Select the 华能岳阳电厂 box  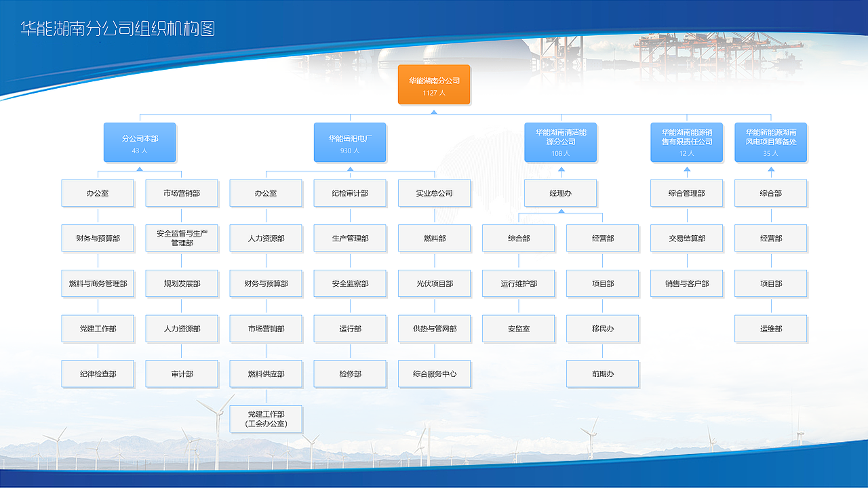coord(350,142)
